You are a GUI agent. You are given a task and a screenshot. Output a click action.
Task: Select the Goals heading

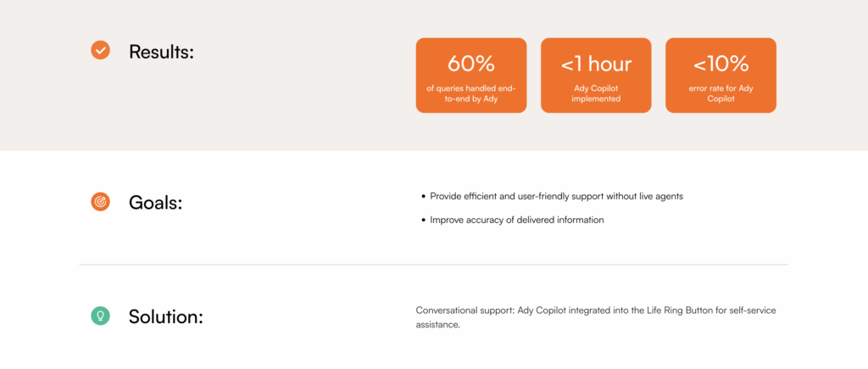click(x=156, y=203)
